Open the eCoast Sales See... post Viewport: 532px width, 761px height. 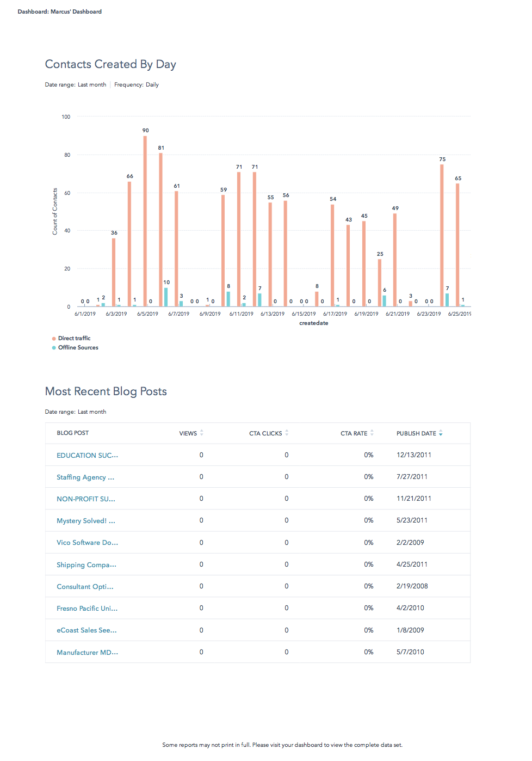[x=86, y=630]
